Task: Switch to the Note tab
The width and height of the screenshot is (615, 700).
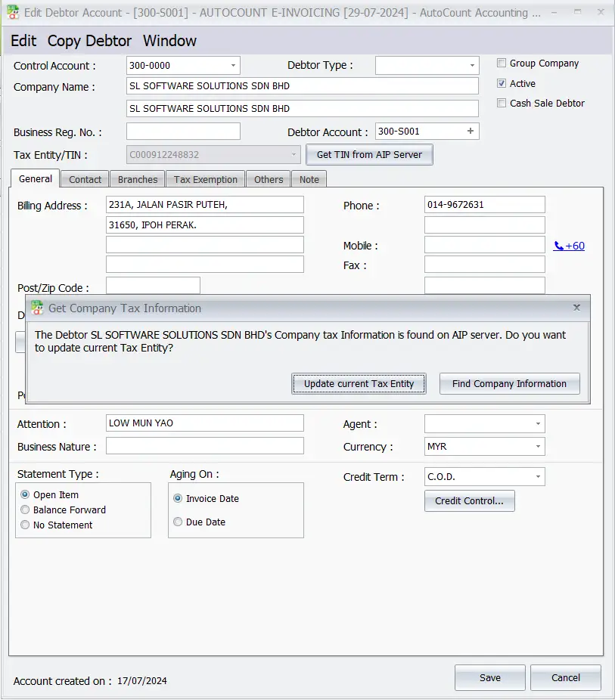Action: point(309,179)
